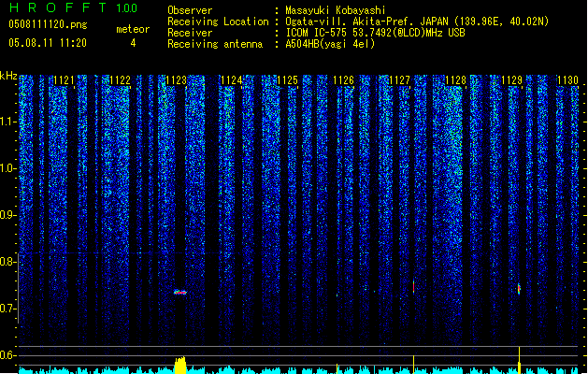Click the 1.1 kHz axis tick label
Image resolution: width=588 pixels, height=374 pixels.
tap(7, 122)
